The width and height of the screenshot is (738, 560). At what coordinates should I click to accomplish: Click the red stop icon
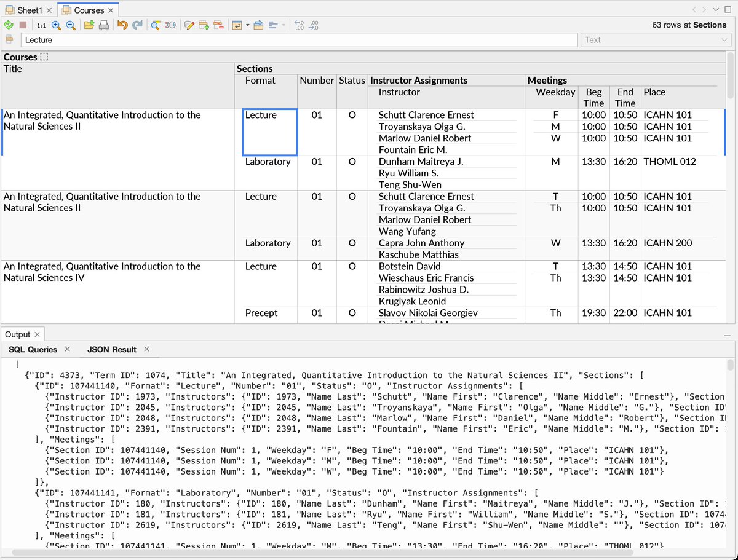[23, 25]
